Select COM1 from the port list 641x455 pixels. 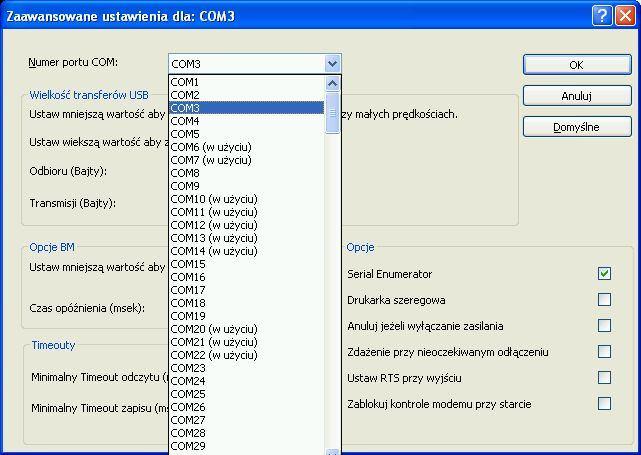tap(247, 82)
